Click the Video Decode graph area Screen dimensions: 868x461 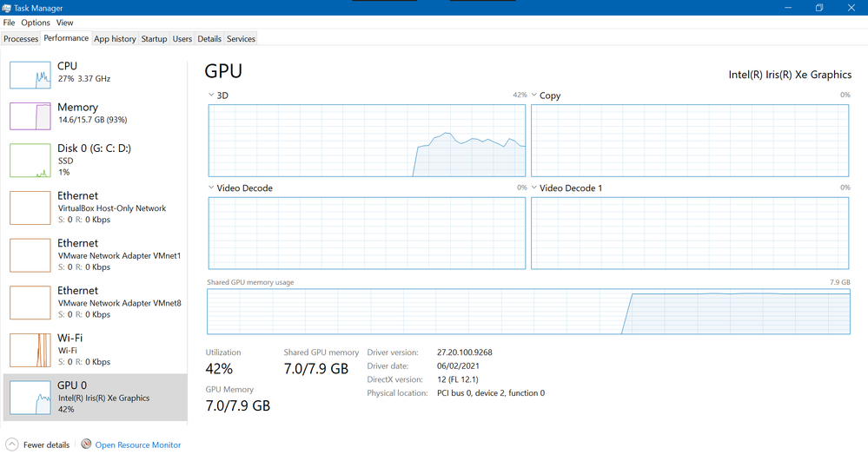tap(367, 233)
